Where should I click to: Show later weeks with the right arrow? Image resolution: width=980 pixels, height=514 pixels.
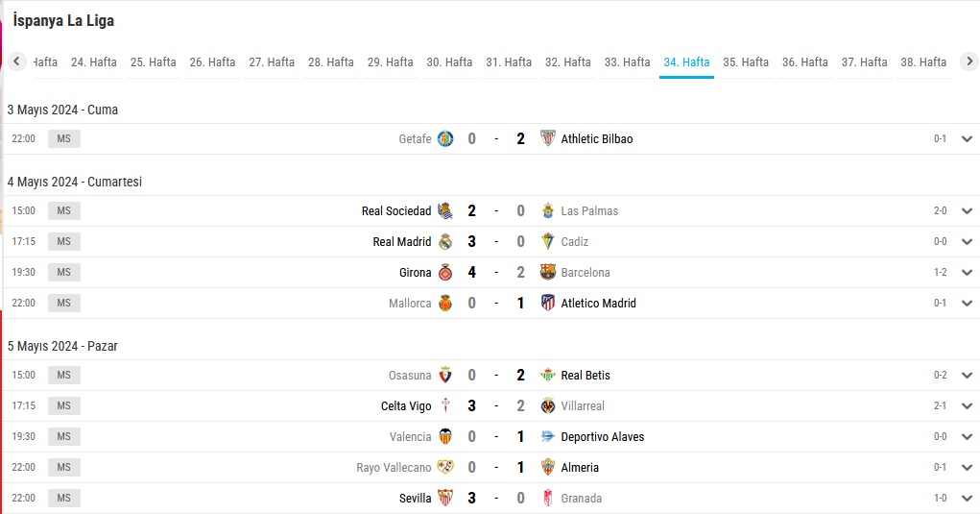(969, 61)
